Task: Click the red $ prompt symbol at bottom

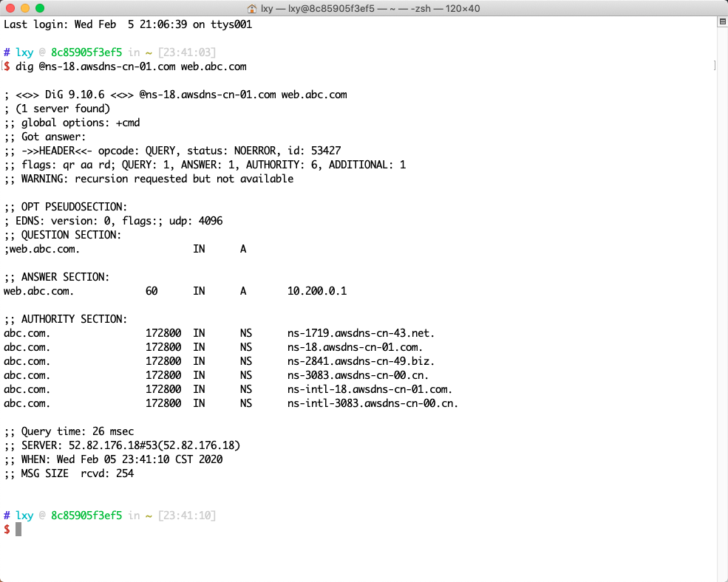Action: coord(7,530)
